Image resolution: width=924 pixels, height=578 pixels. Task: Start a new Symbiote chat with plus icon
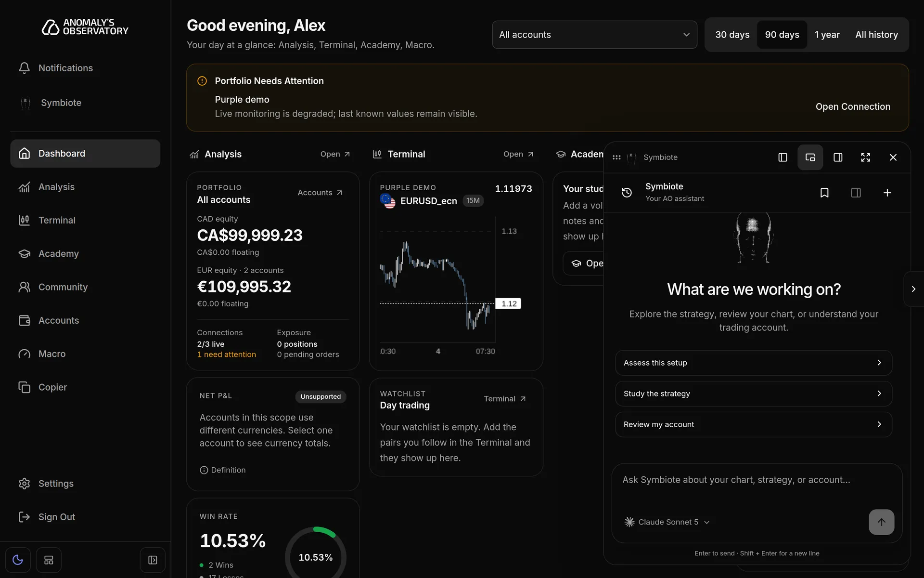(887, 193)
